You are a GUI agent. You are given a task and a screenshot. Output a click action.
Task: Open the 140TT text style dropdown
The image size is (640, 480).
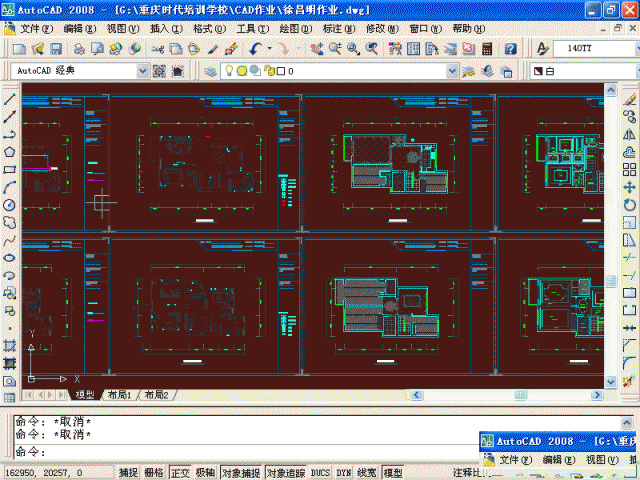point(632,48)
